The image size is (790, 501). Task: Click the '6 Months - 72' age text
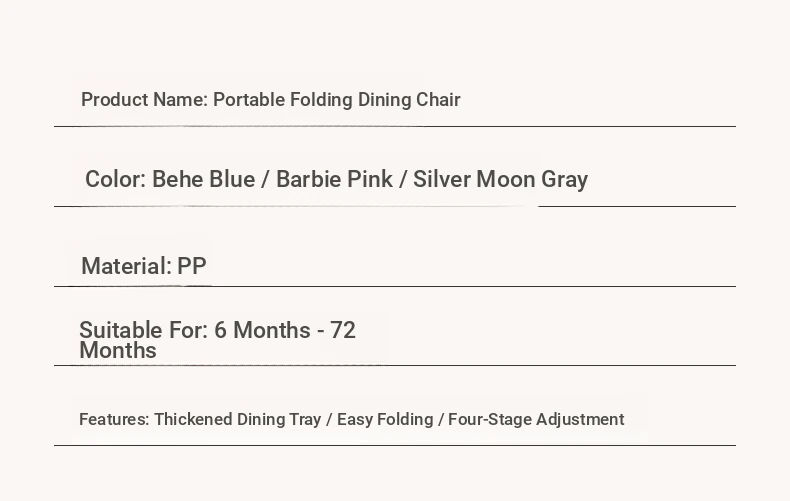(x=285, y=331)
